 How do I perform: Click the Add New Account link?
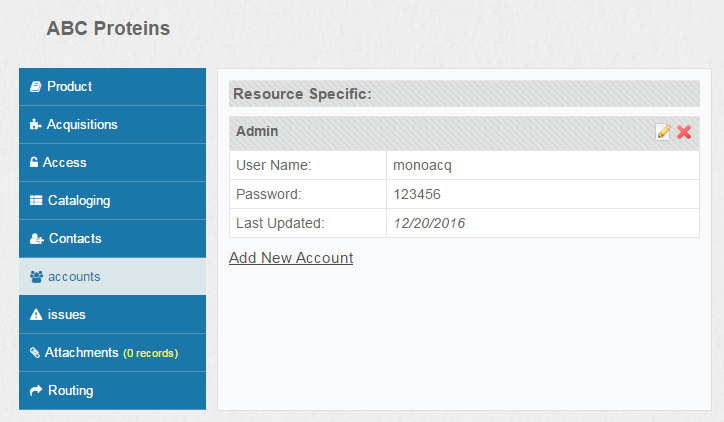point(291,258)
